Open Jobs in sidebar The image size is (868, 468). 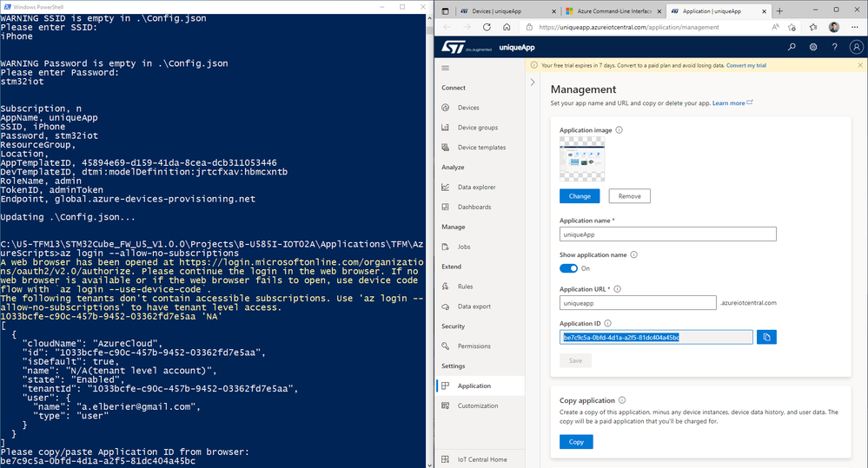coord(464,247)
